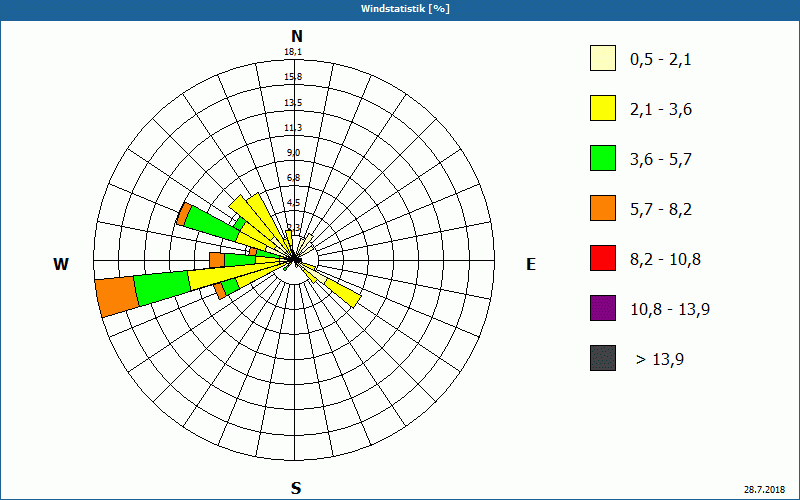Viewport: 800px width, 500px height.
Task: Click the Windstatistik [%] title bar
Action: 400,10
